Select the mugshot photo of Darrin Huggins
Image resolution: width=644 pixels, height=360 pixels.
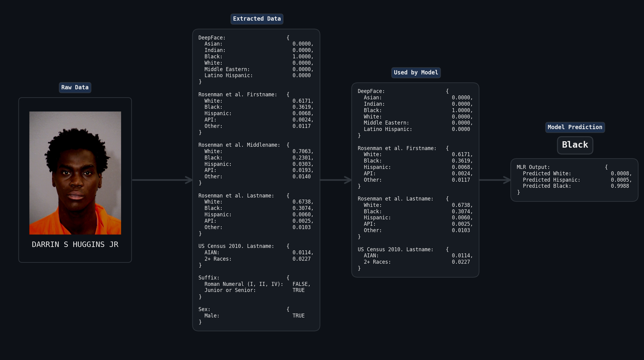coord(75,173)
